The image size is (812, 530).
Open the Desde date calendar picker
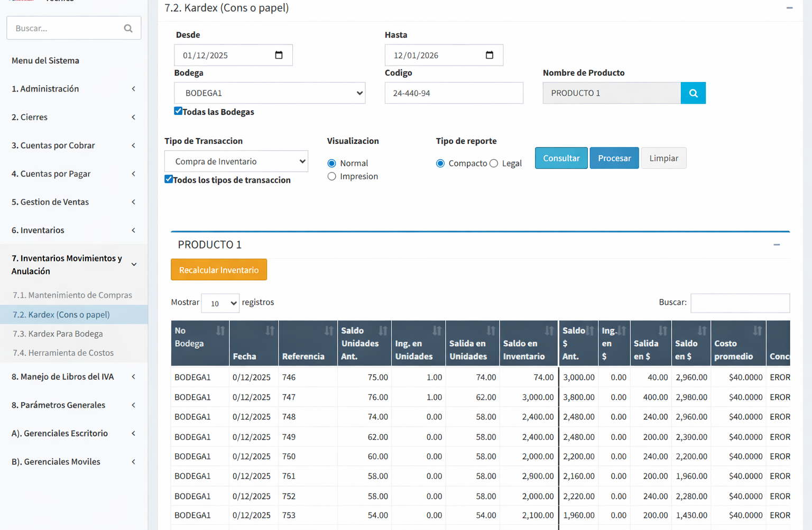coord(279,55)
